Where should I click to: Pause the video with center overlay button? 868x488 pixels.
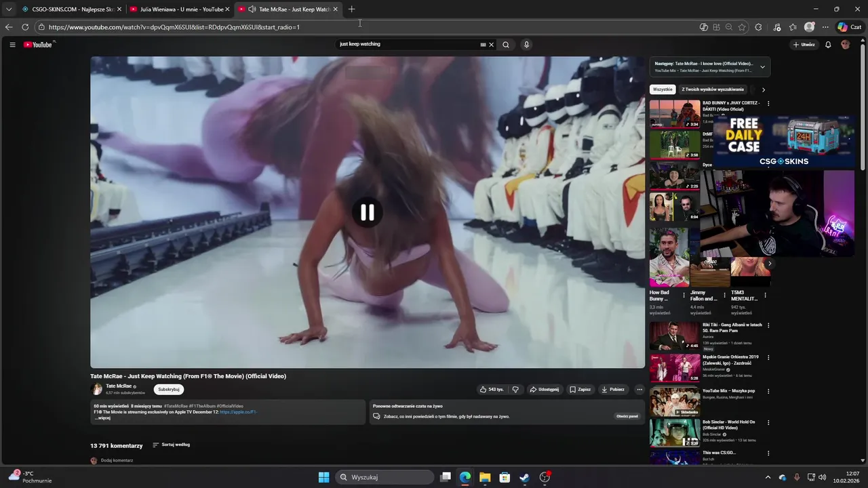(x=367, y=212)
